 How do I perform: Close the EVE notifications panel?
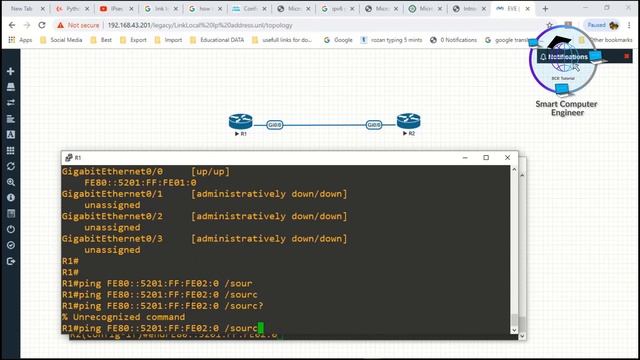point(627,56)
